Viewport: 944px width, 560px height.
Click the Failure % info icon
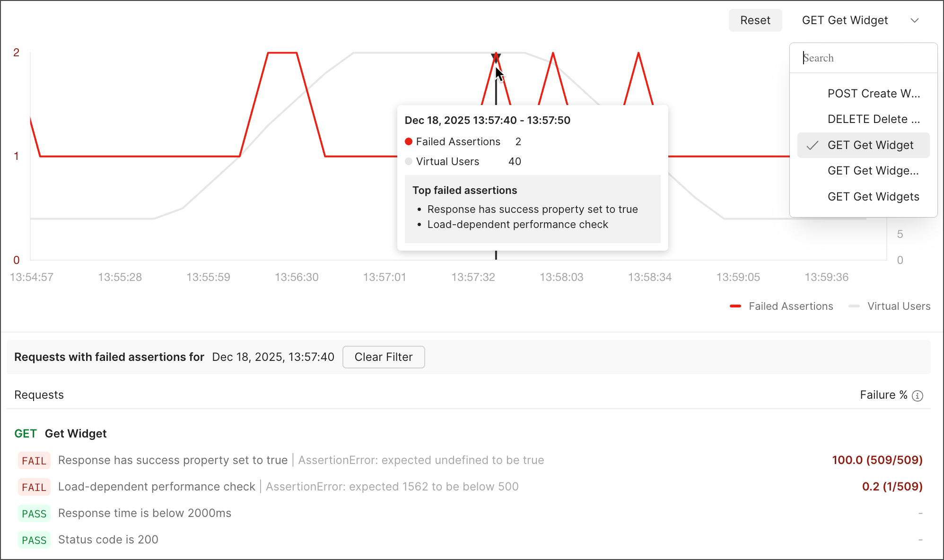click(918, 395)
